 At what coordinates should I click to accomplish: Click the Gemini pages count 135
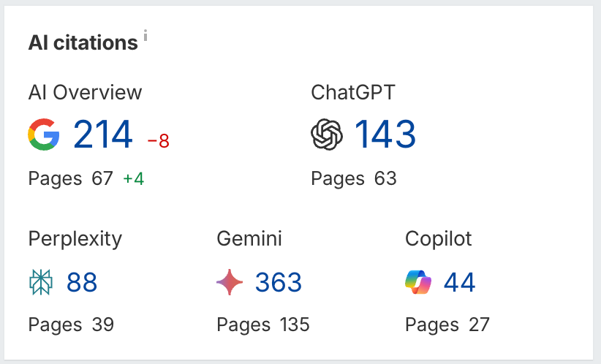coord(295,325)
